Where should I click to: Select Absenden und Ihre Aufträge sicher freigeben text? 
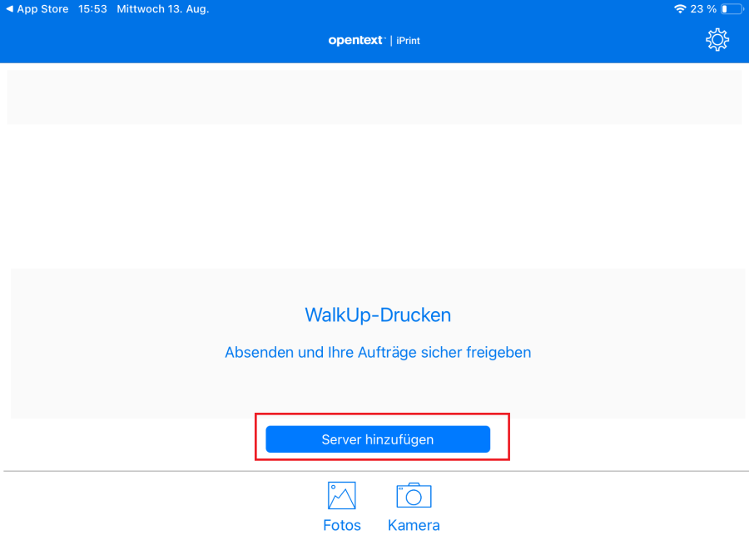click(378, 352)
